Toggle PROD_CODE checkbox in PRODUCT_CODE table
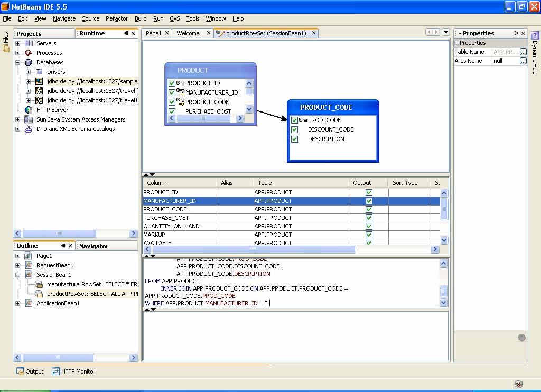541x392 pixels. pos(294,120)
